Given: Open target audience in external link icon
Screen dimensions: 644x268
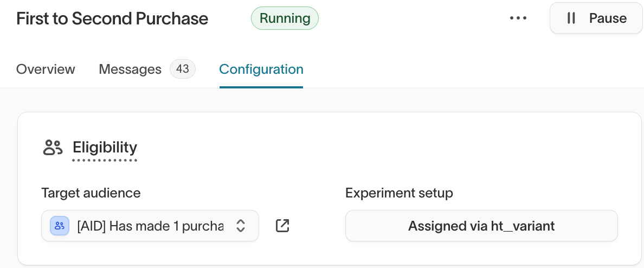Looking at the screenshot, I should click(x=282, y=226).
